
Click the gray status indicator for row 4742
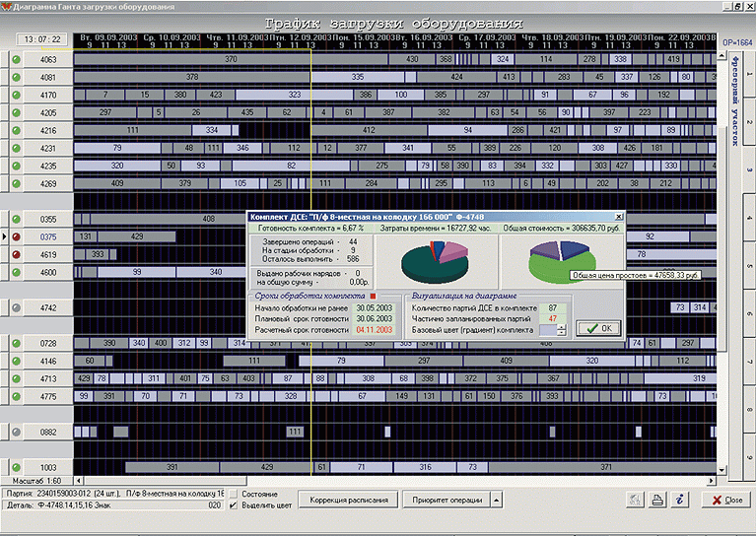[17, 308]
